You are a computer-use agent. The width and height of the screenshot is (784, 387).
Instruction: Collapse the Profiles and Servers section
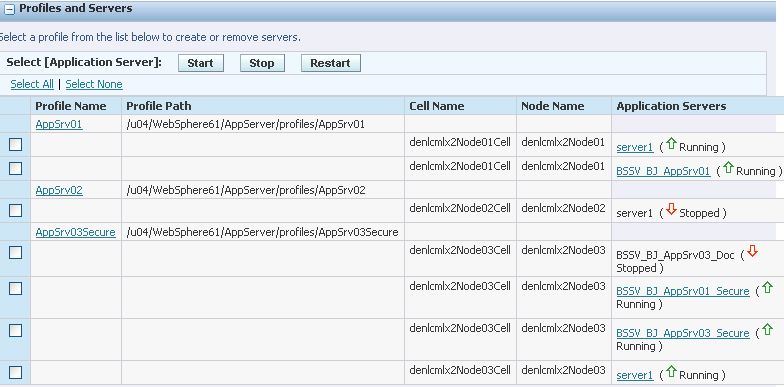click(x=9, y=9)
